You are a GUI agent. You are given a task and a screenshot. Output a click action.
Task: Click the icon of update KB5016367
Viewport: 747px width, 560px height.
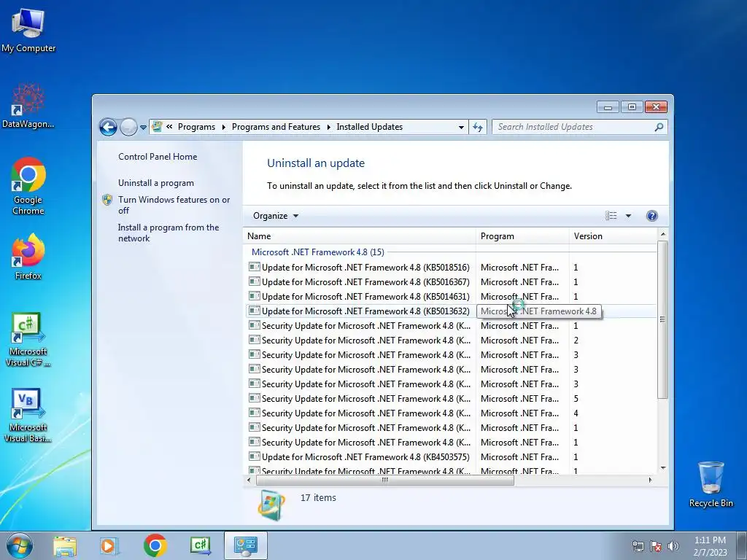255,282
